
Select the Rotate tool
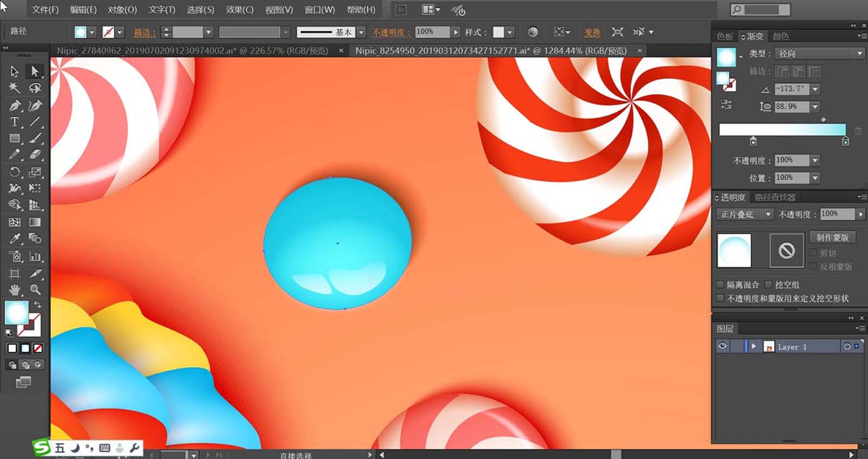point(14,172)
